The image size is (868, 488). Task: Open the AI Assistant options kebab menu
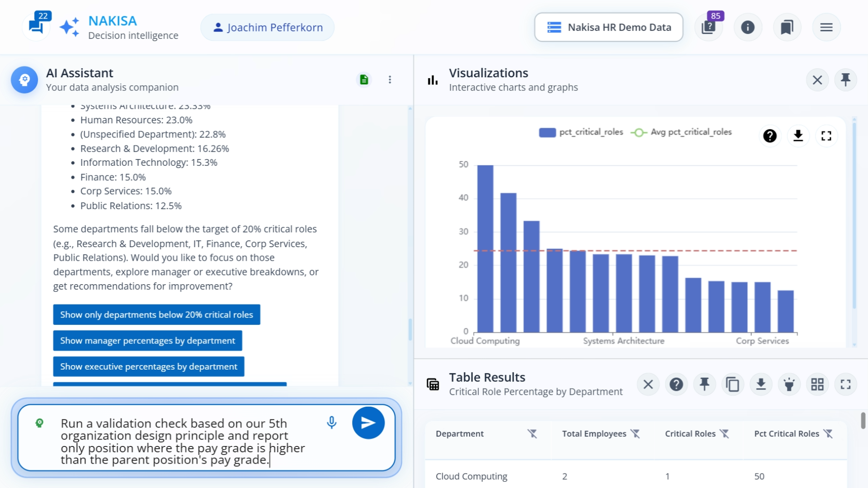390,79
